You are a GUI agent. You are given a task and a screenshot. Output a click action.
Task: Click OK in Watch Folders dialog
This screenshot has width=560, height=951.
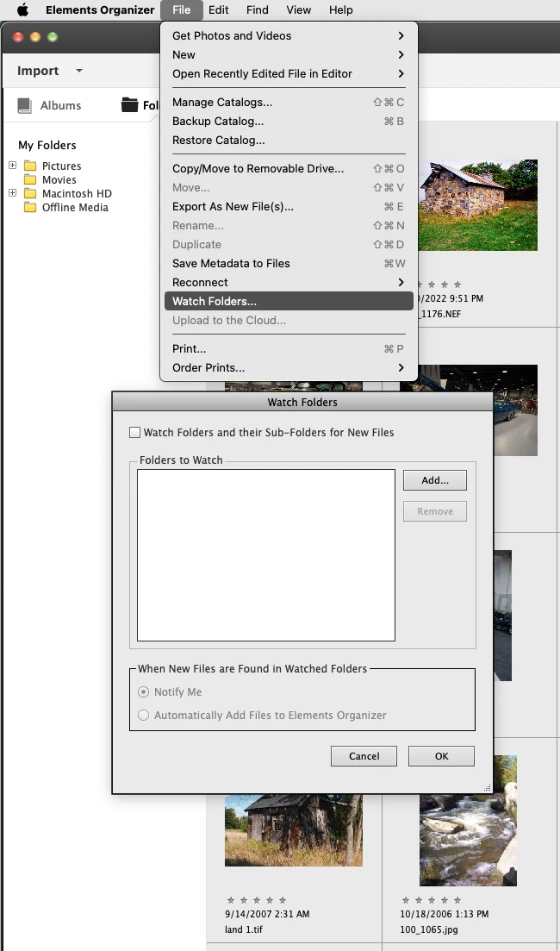point(441,756)
